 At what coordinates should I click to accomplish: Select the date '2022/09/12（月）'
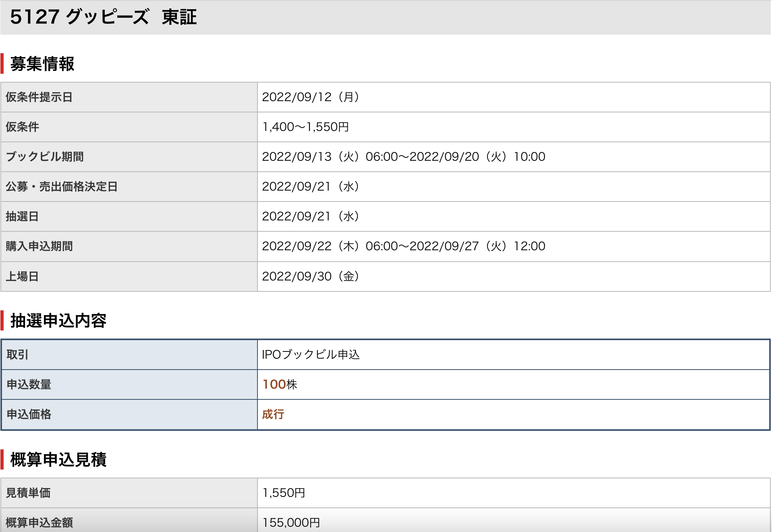[310, 97]
